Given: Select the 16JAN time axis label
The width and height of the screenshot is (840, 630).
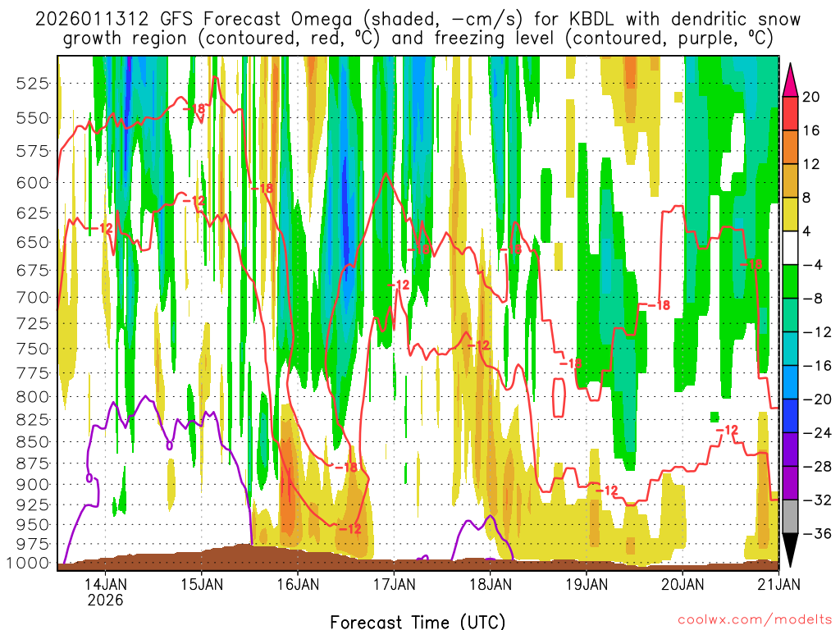Looking at the screenshot, I should click(x=298, y=584).
